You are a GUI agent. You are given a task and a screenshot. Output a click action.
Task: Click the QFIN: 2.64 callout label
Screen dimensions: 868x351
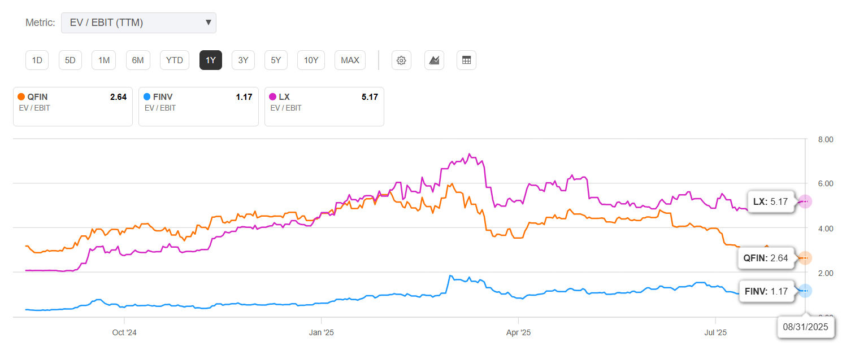point(767,258)
